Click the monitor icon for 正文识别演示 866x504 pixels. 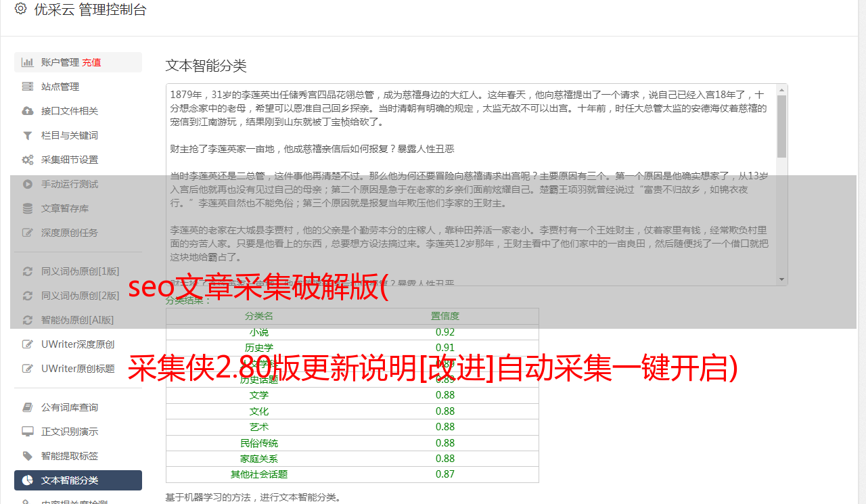28,432
